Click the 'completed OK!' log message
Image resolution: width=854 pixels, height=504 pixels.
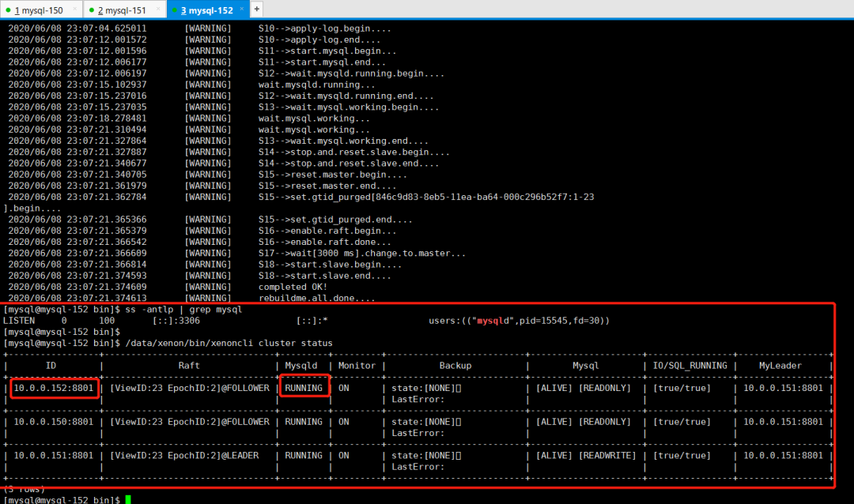[293, 287]
